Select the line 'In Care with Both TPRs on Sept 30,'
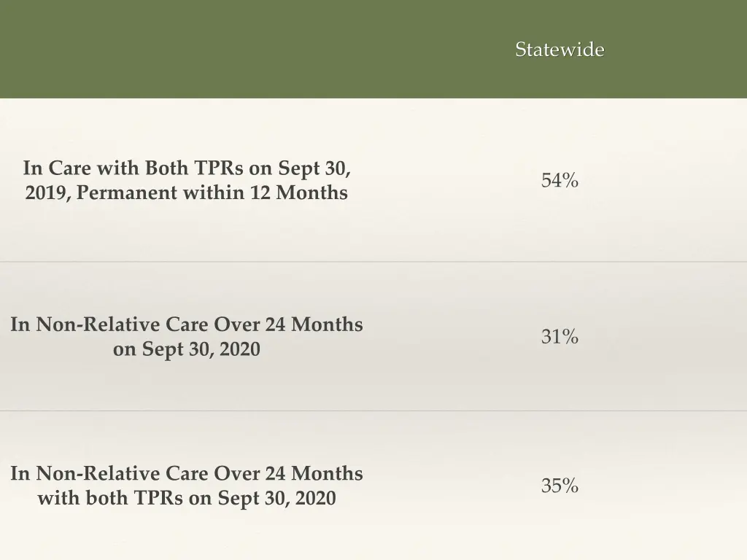 pyautogui.click(x=187, y=168)
